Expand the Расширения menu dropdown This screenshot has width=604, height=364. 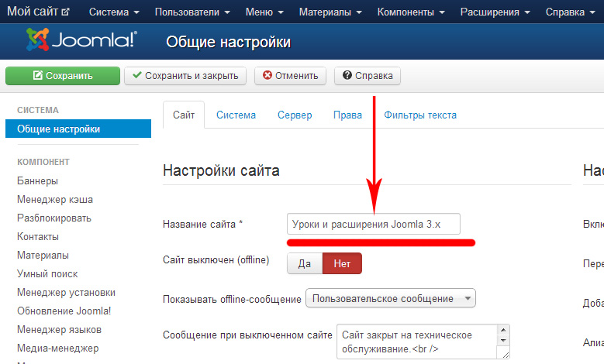[x=495, y=12]
